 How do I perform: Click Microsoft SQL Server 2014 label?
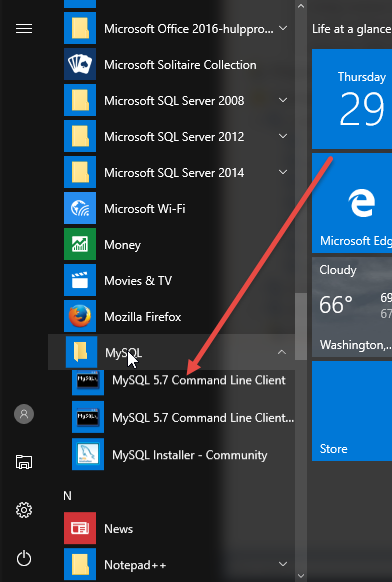tap(174, 173)
